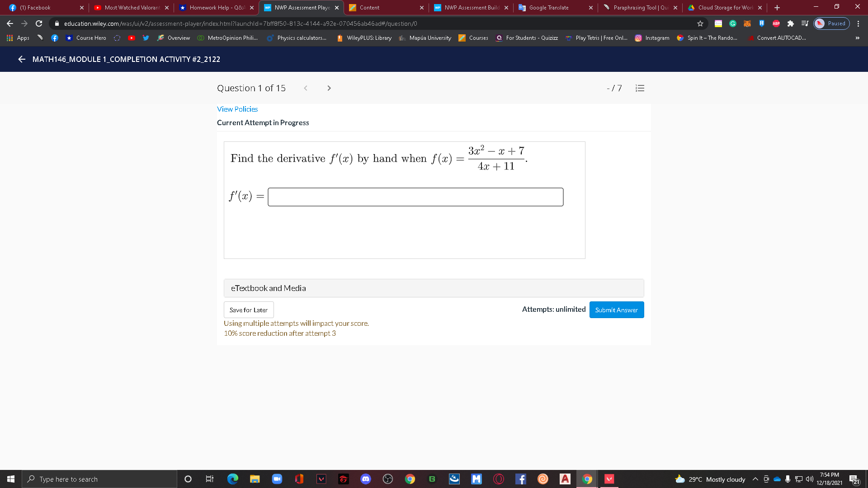868x488 pixels.
Task: Open the Grammarly extension
Action: pos(733,23)
